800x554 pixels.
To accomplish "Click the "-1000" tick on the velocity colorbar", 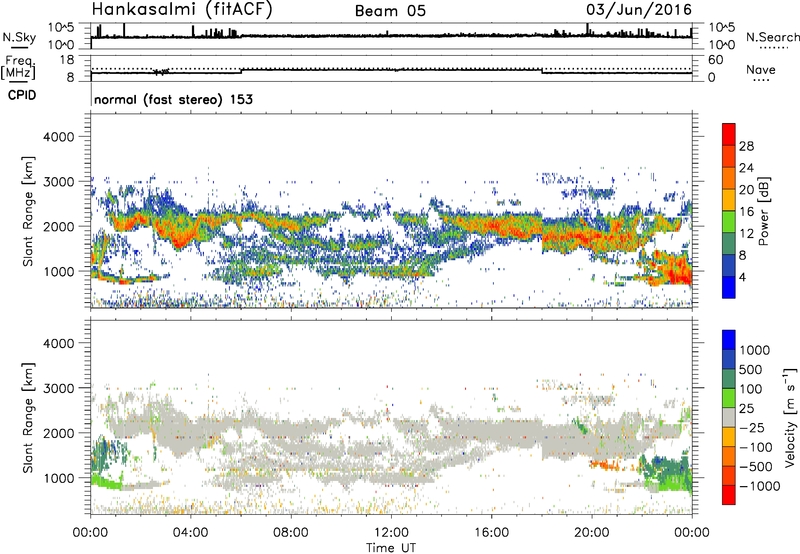I will 760,486.
